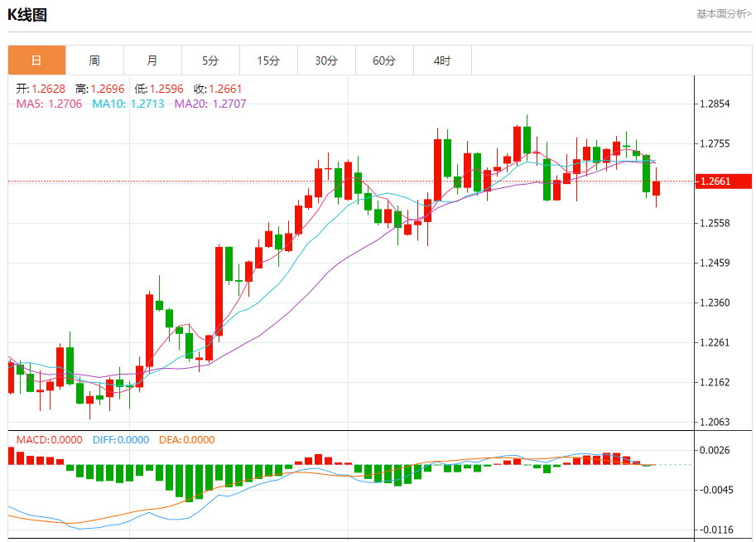Select the MA10 indicator label

click(128, 104)
